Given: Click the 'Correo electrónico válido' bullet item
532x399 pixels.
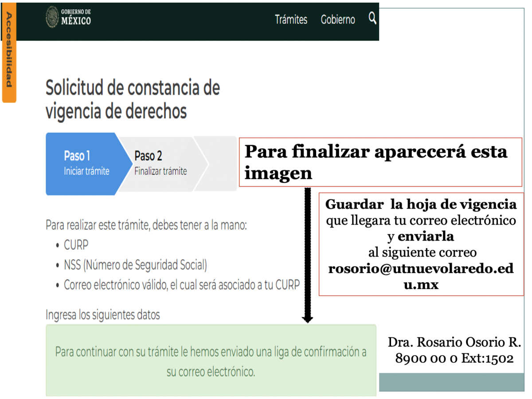Looking at the screenshot, I should (x=181, y=285).
